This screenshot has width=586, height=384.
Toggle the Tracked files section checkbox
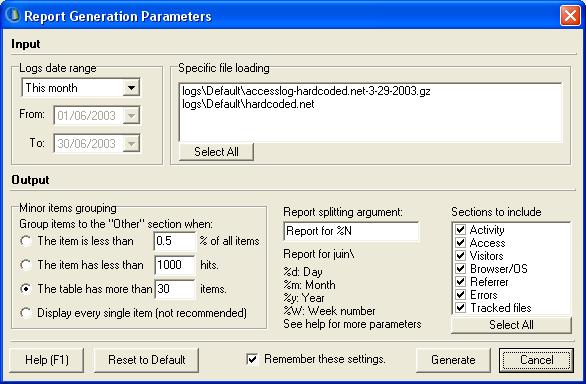coord(460,308)
